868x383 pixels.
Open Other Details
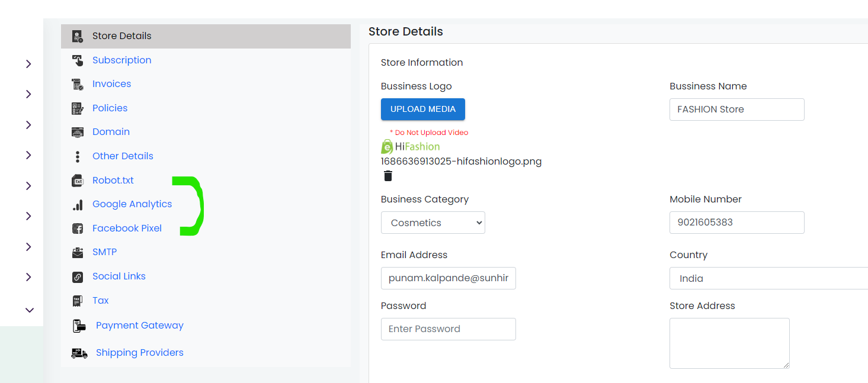[123, 156]
